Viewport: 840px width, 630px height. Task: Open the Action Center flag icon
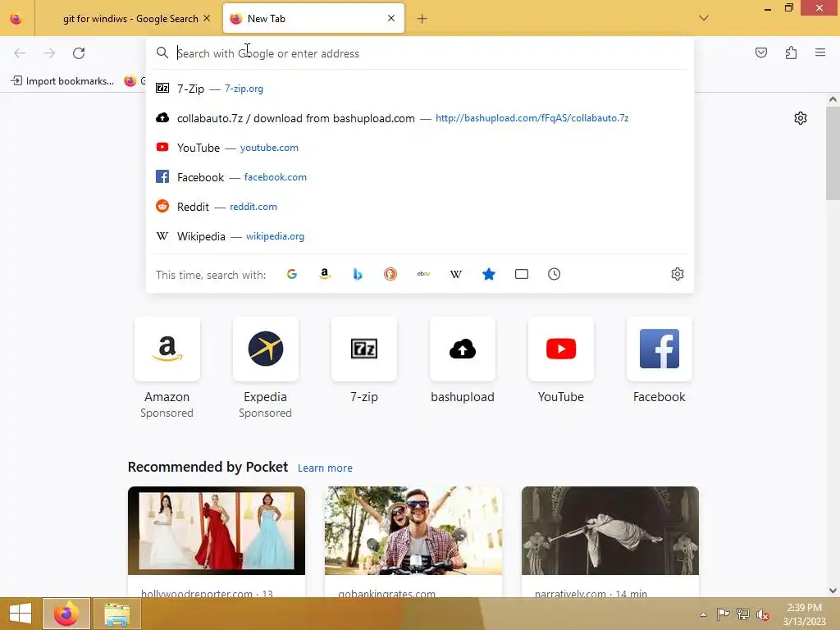click(723, 614)
